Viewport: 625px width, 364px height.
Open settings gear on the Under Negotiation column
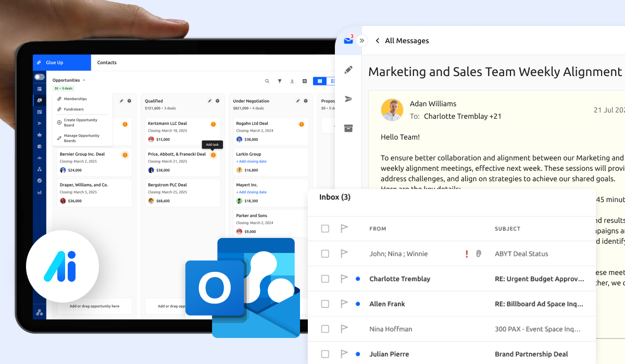(x=306, y=101)
